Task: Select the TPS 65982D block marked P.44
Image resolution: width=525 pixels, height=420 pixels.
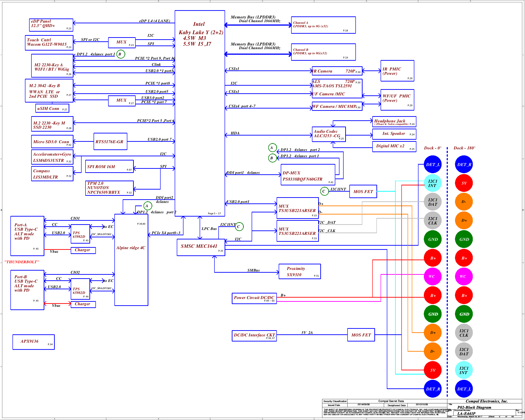Action: point(80,289)
